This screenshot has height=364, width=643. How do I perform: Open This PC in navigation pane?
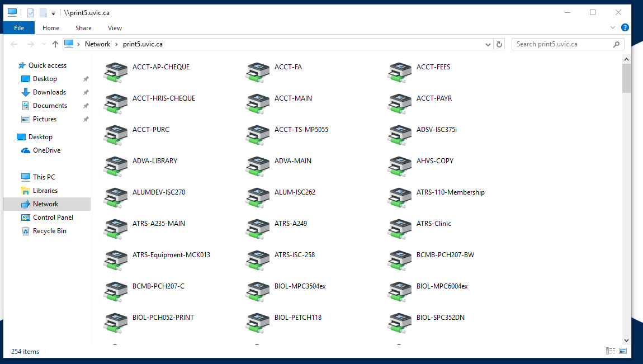(x=44, y=177)
